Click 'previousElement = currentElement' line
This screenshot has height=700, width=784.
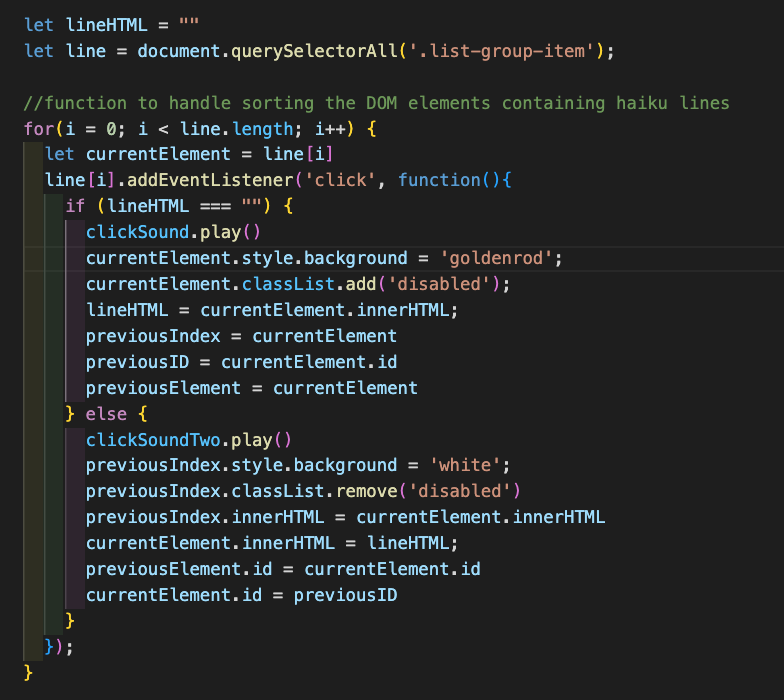252,388
